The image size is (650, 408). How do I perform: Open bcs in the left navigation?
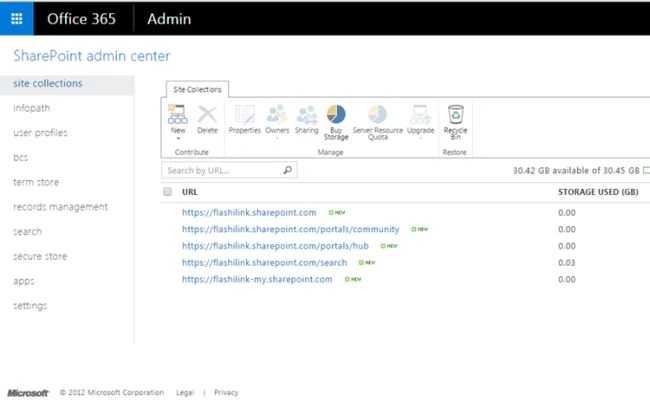click(20, 158)
